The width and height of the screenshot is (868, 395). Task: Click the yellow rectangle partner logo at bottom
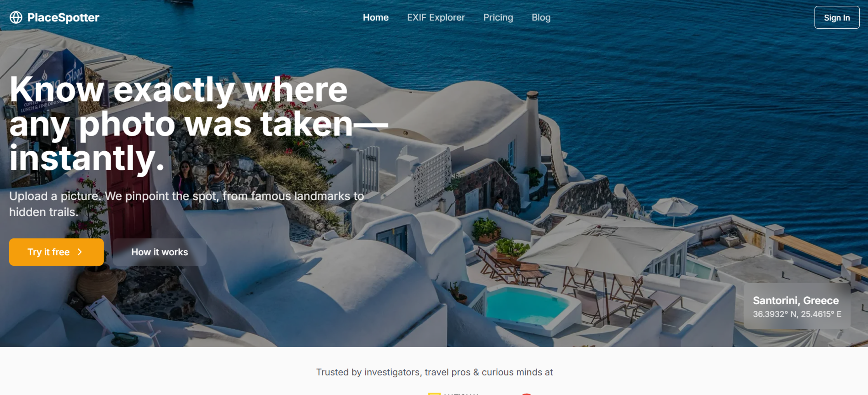pos(434,393)
